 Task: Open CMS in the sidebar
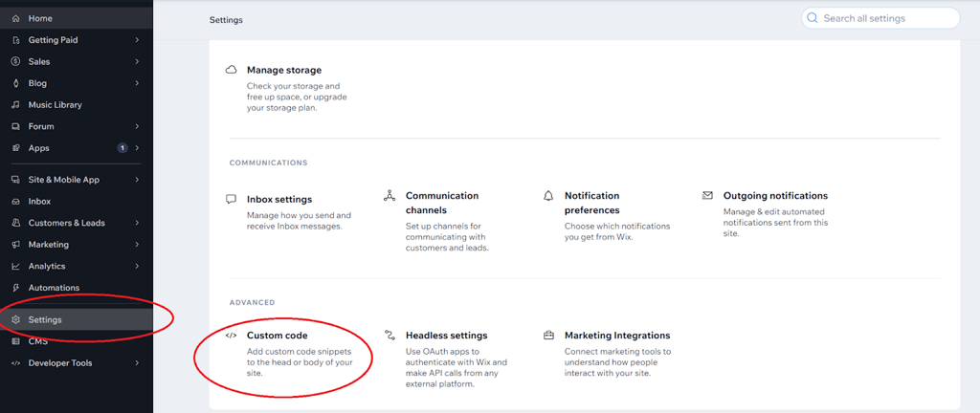77,341
